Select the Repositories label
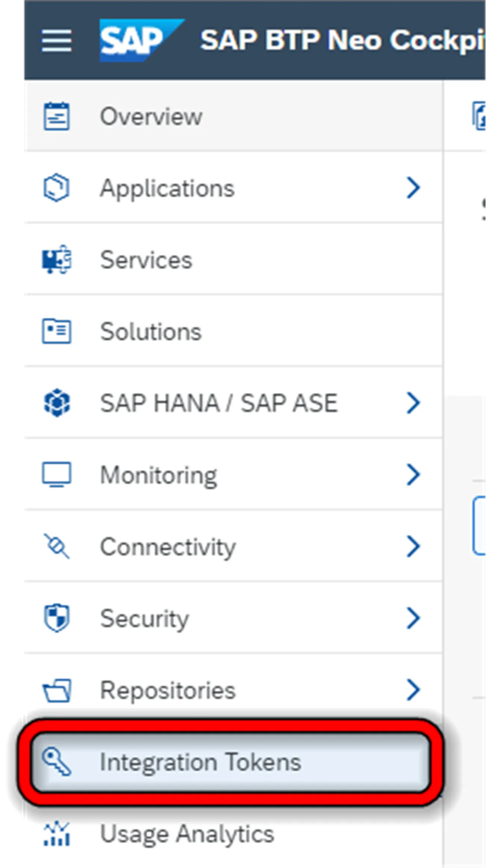 pyautogui.click(x=168, y=691)
